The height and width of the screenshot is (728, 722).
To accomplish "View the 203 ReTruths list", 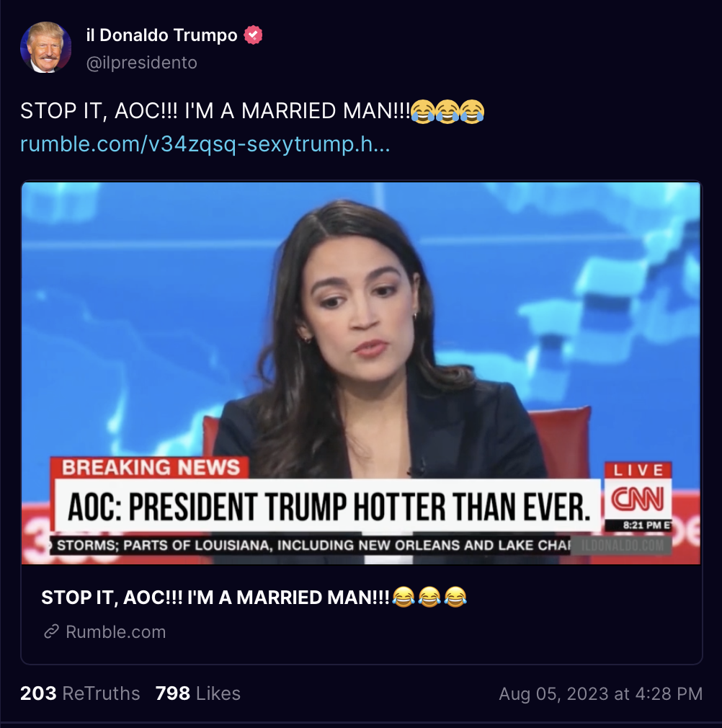I will 80,693.
